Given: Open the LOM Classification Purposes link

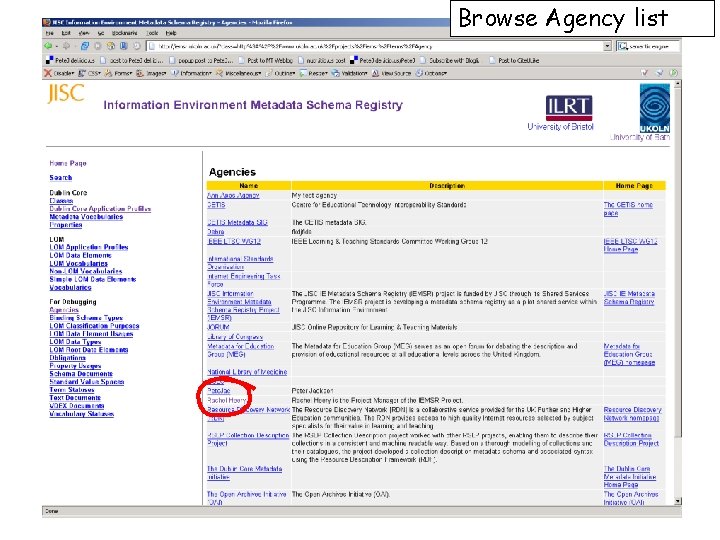Looking at the screenshot, I should click(x=94, y=326).
